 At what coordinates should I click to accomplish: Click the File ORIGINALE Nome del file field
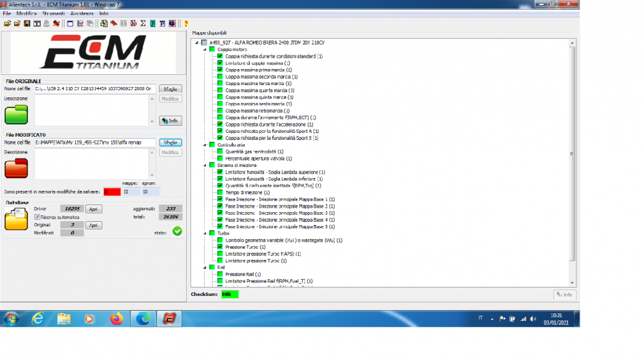[95, 89]
